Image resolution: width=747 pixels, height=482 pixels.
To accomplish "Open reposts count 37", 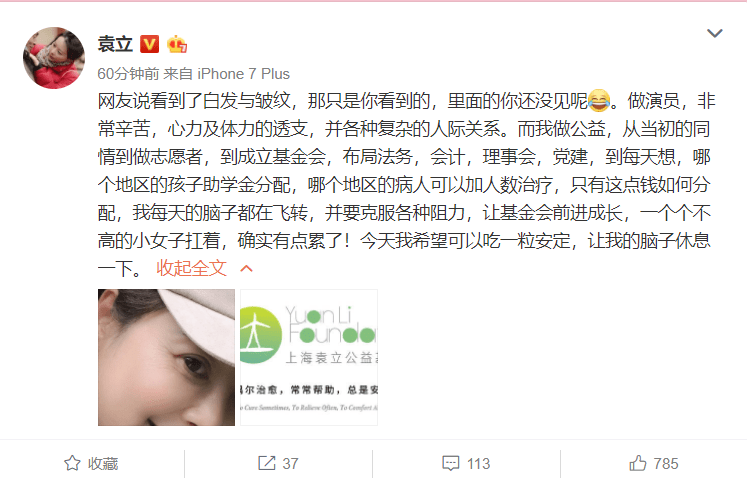I will pos(278,463).
